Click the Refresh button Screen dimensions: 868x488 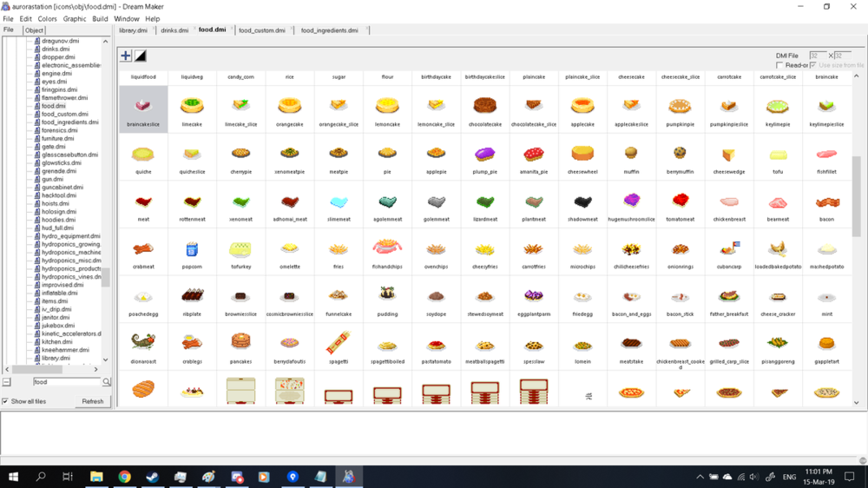93,401
